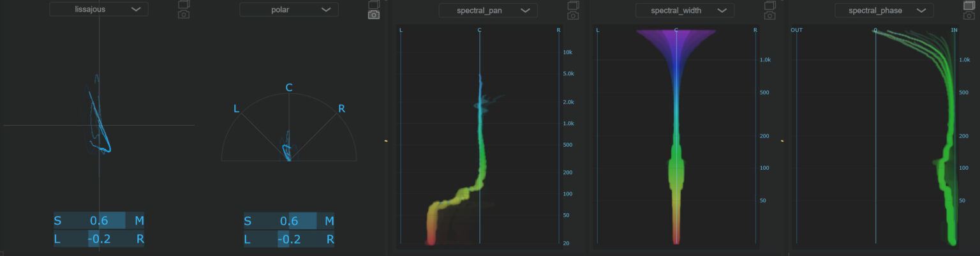The height and width of the screenshot is (256, 980).
Task: Click the duplicate-window icon beside spectral_pan dropdown
Action: point(573,5)
